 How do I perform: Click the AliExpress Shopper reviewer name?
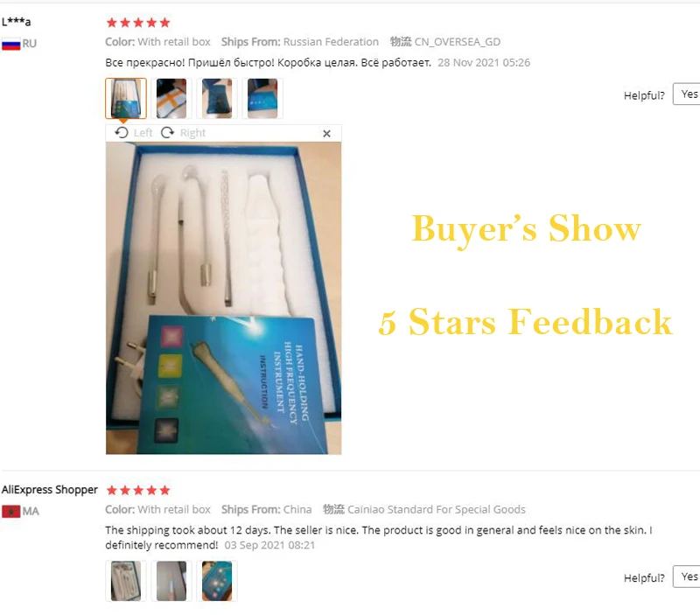tap(50, 490)
